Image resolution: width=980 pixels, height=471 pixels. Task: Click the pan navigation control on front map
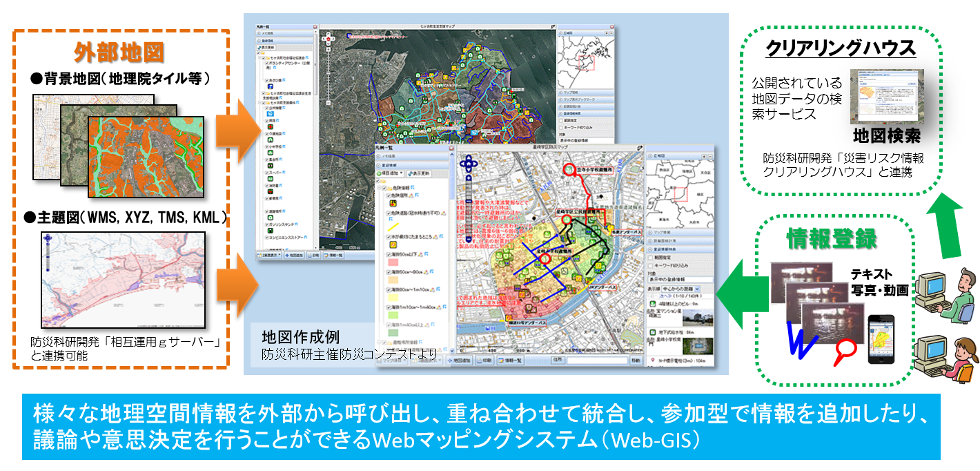pyautogui.click(x=470, y=165)
